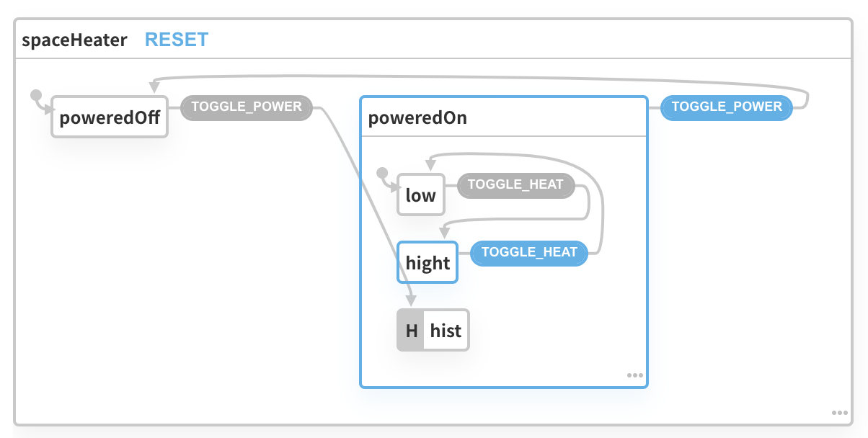Click the RESET button
The height and width of the screenshot is (438, 868).
click(x=177, y=40)
